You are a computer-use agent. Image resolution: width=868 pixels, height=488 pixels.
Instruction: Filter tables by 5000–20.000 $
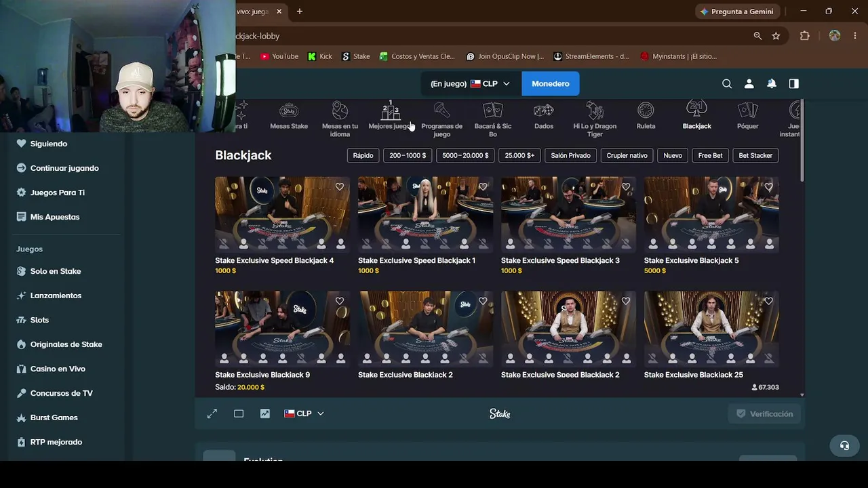tap(465, 155)
